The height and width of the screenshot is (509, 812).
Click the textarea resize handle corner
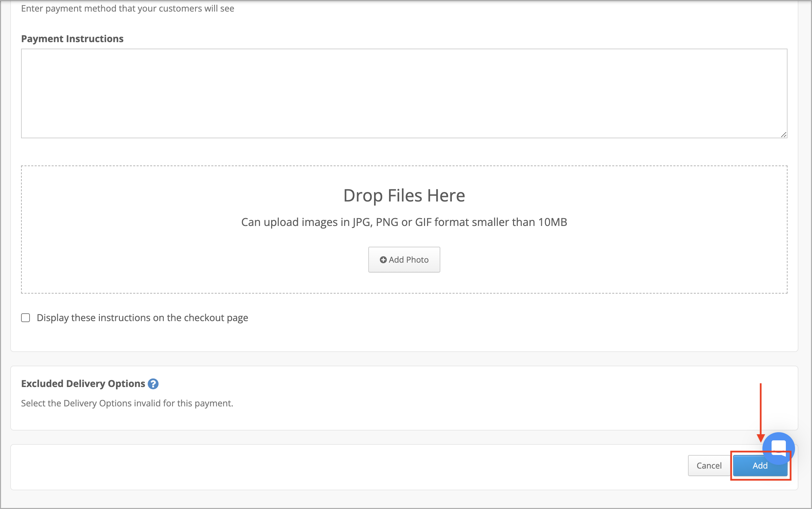[x=783, y=135]
